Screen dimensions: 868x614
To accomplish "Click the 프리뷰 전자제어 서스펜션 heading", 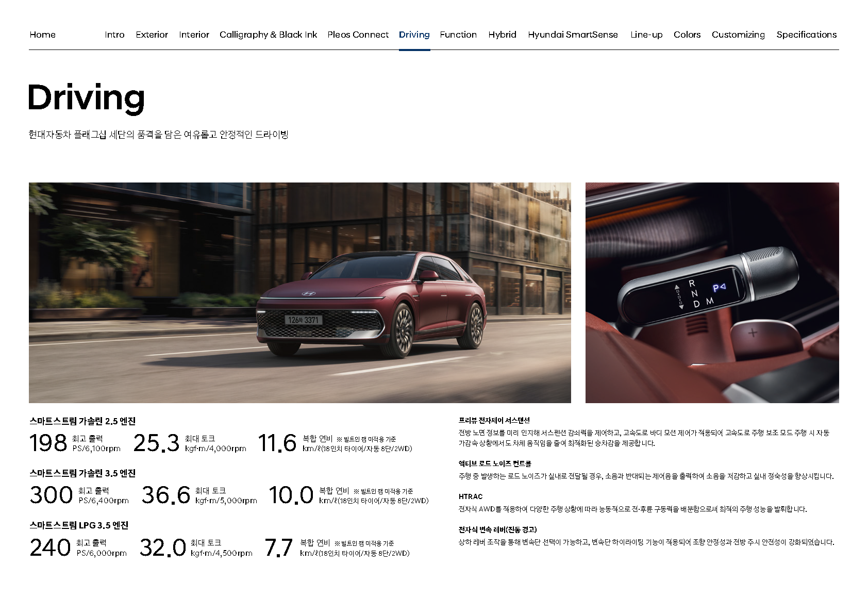I will coord(494,421).
